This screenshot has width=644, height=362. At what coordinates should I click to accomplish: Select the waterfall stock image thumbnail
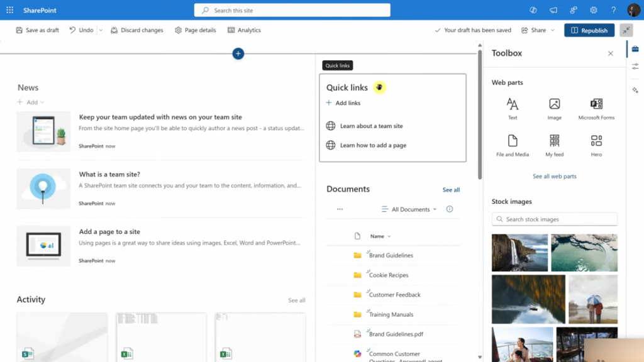coord(519,253)
